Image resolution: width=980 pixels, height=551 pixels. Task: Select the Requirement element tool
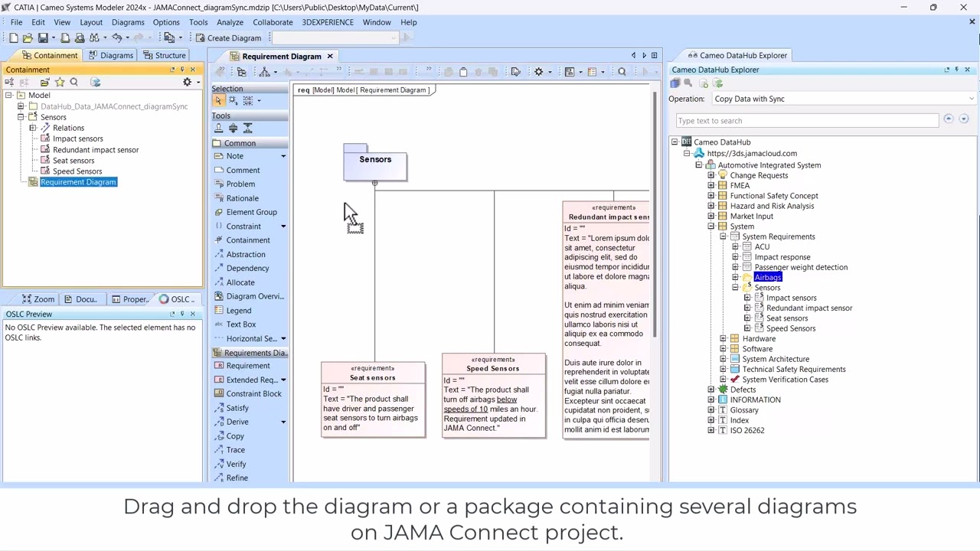248,366
